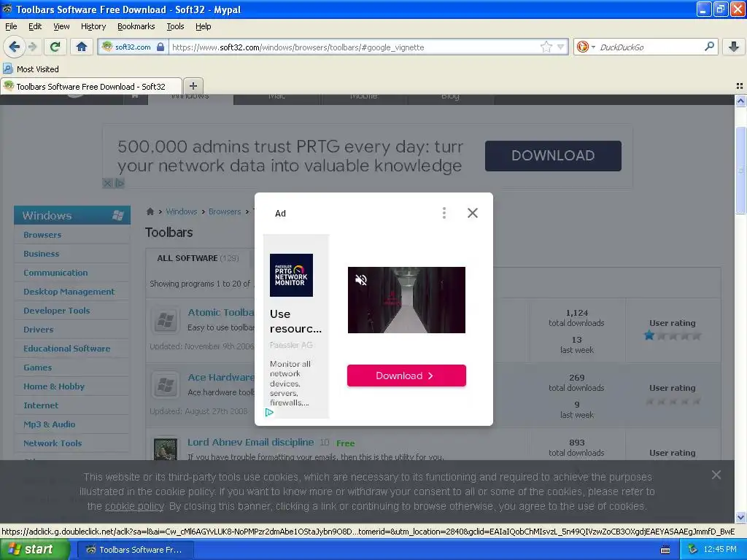This screenshot has width=747, height=560.
Task: Click the address bar URL field
Action: [355, 47]
